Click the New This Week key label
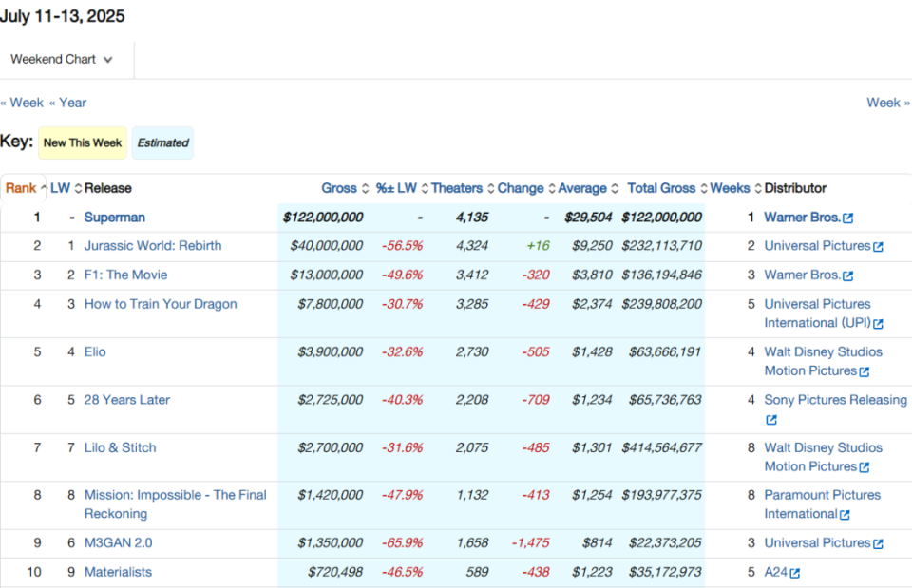 coord(83,143)
